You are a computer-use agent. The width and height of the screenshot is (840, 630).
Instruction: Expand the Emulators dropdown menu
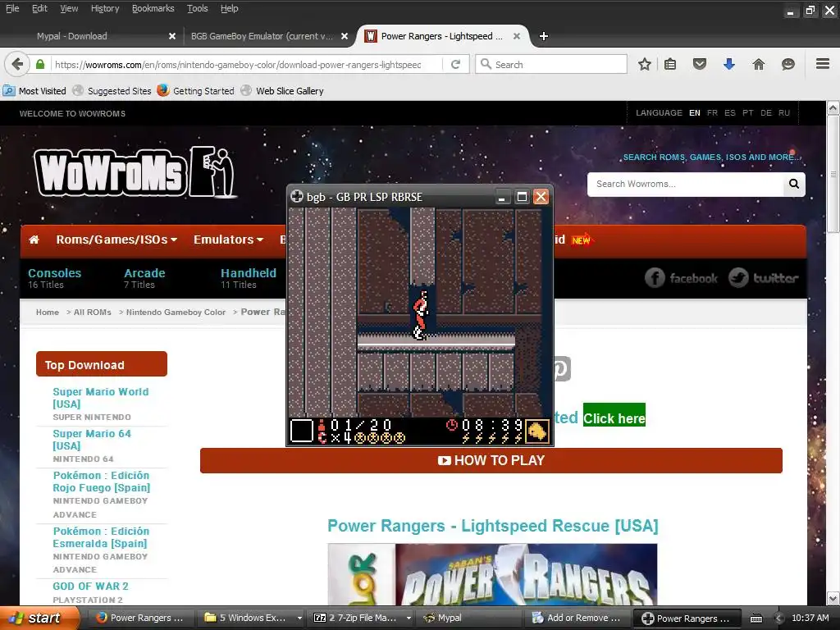pyautogui.click(x=228, y=240)
